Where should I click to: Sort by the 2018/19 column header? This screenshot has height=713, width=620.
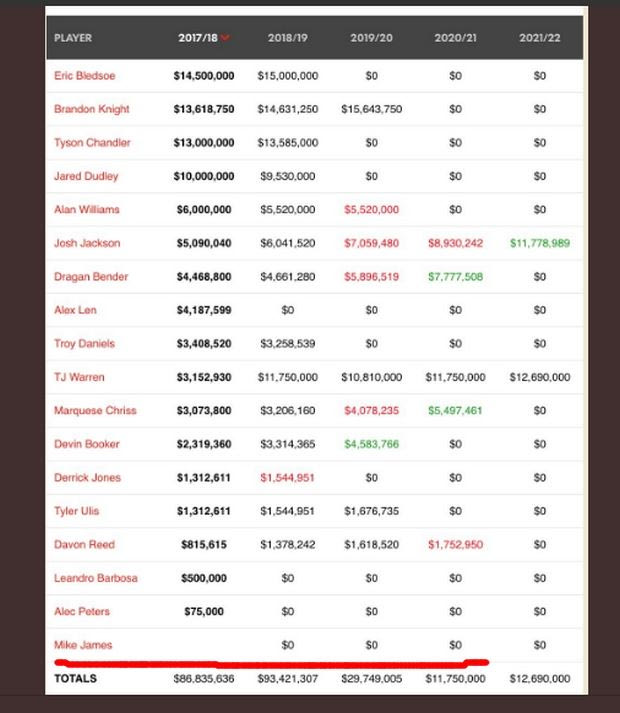[288, 38]
